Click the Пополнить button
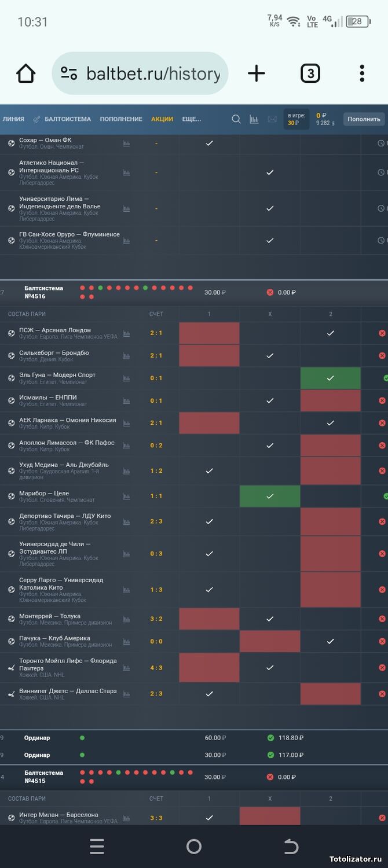 [x=364, y=119]
